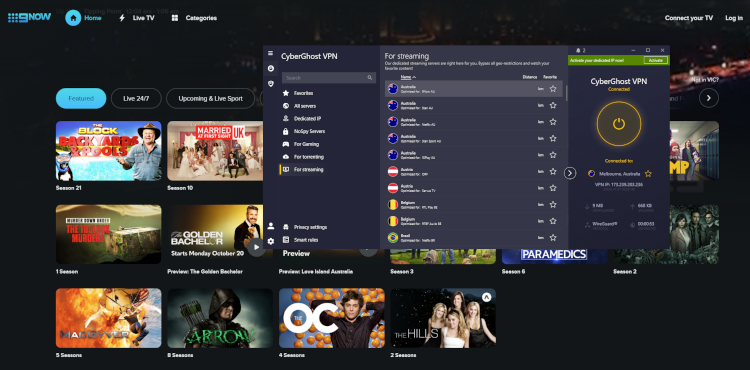Open Live TV on 9Now
This screenshot has height=370, width=750.
143,18
